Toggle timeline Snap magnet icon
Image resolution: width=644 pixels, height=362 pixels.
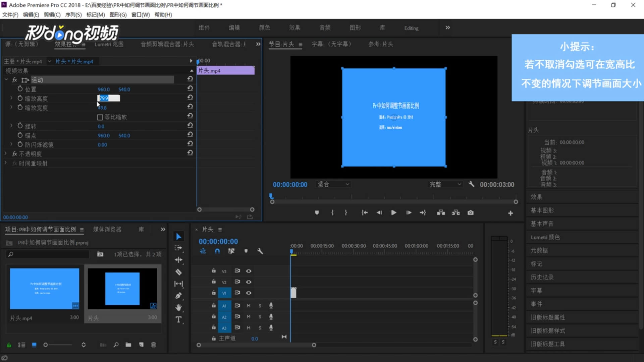(217, 251)
